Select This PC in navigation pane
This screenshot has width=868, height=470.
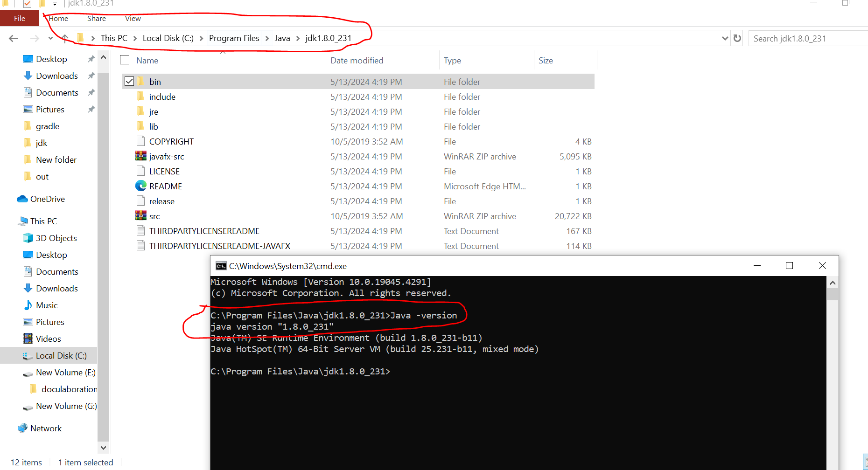[x=37, y=221]
